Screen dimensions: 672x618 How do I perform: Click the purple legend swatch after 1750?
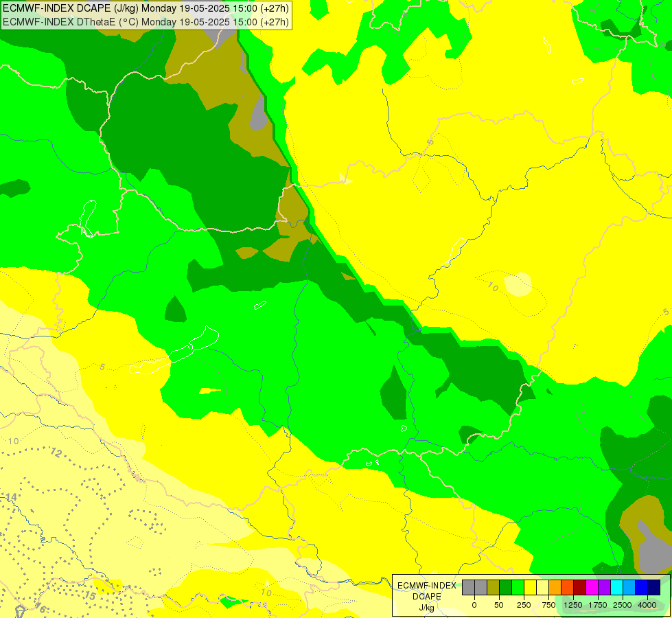[x=604, y=588]
